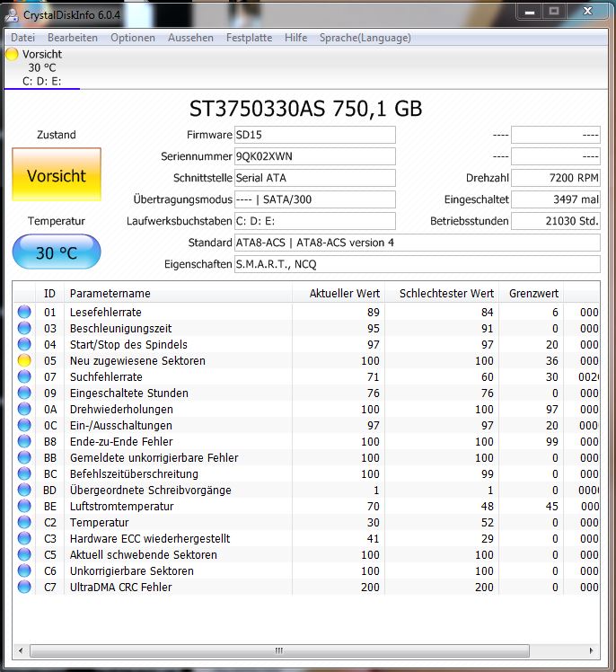Open the Sprache(Language) menu
The image size is (616, 672).
[x=365, y=38]
